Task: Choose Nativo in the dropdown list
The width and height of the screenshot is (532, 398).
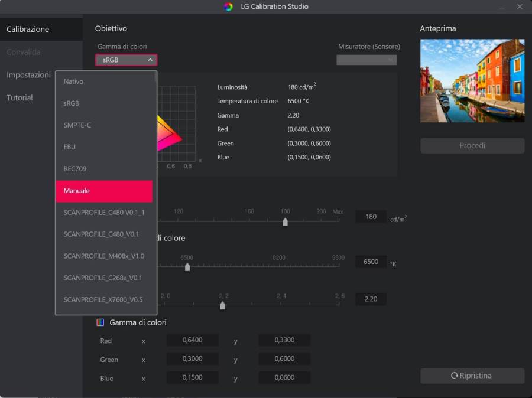Action: 104,81
